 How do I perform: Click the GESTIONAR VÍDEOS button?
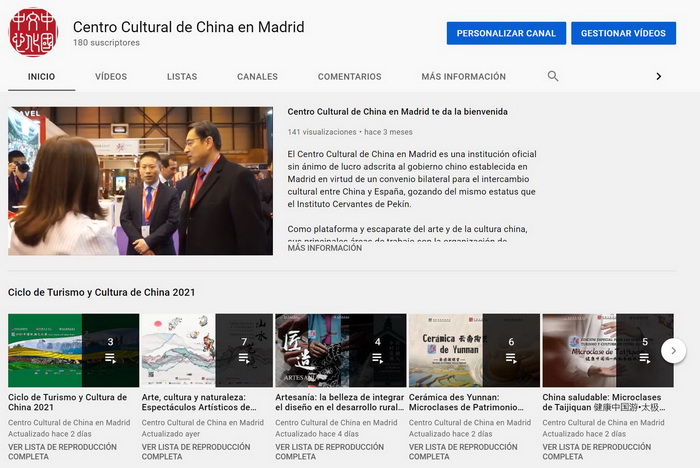click(x=623, y=33)
